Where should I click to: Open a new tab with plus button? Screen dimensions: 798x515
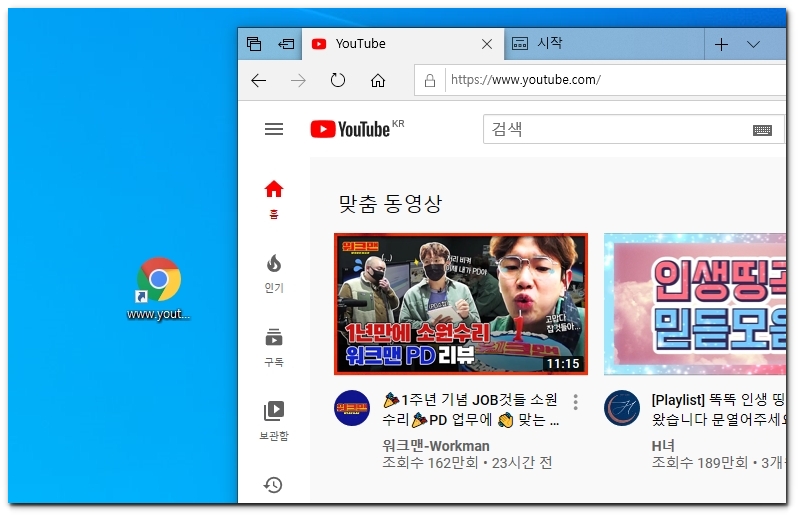pyautogui.click(x=721, y=45)
